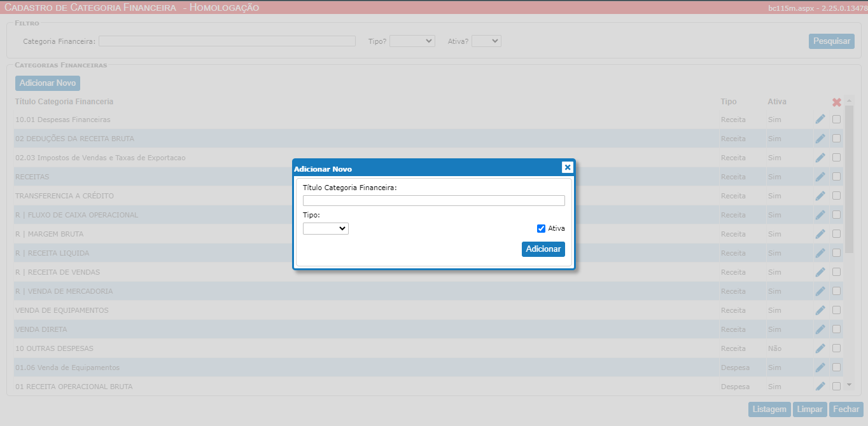Edit VENDA DE EQUIPAMENTOS category
Viewport: 868px width, 426px height.
pyautogui.click(x=820, y=310)
